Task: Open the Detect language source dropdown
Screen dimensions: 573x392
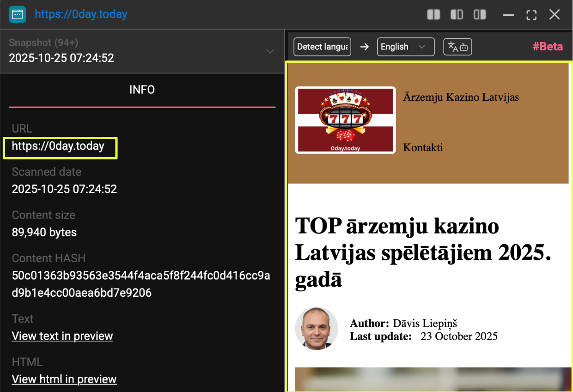Action: coord(322,47)
